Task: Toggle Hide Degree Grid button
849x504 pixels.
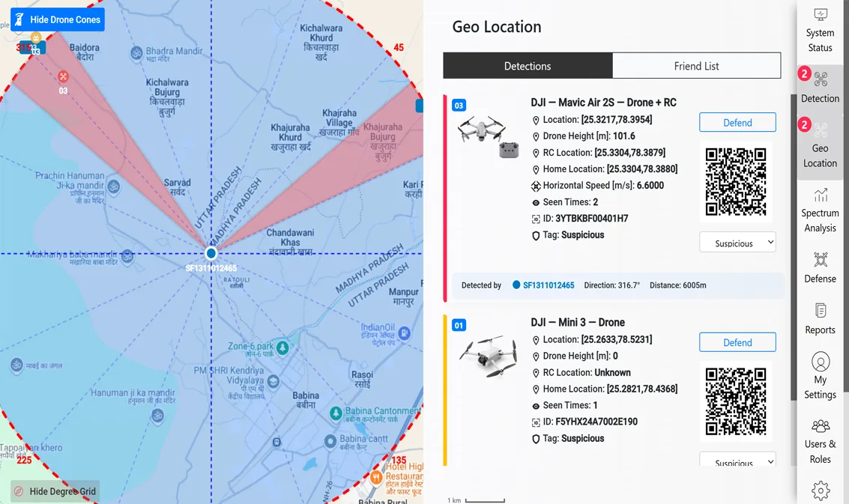Action: click(55, 491)
